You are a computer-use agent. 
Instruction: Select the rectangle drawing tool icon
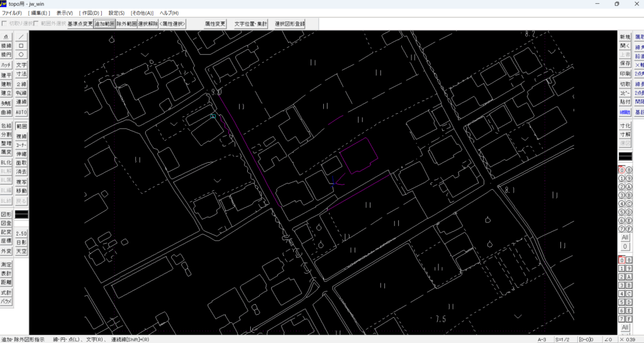pos(21,45)
